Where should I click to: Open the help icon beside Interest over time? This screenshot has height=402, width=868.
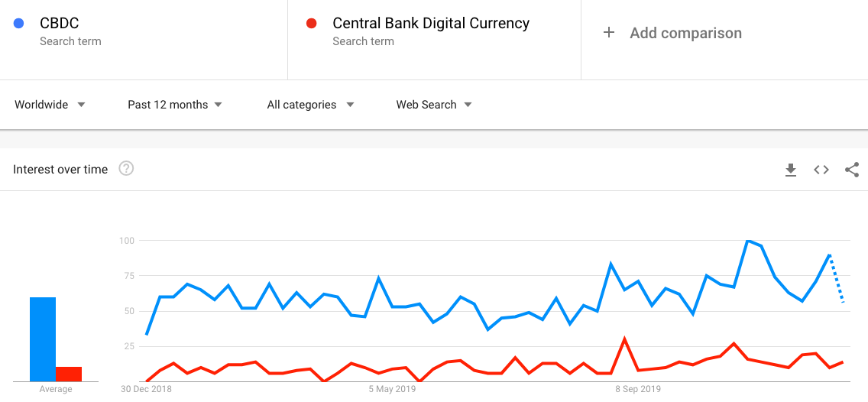click(x=126, y=168)
